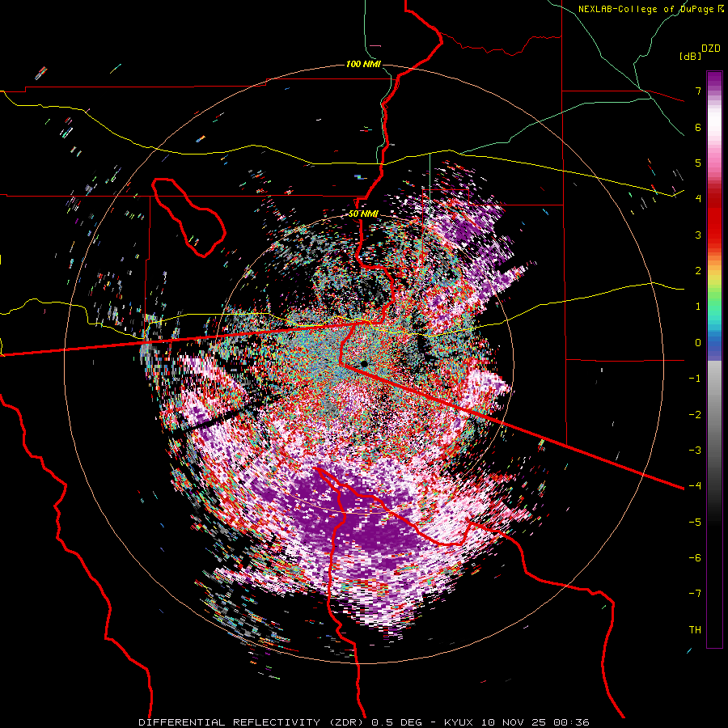Click the 4 dB scale tick label
Viewport: 728px width, 728px height.
point(698,199)
